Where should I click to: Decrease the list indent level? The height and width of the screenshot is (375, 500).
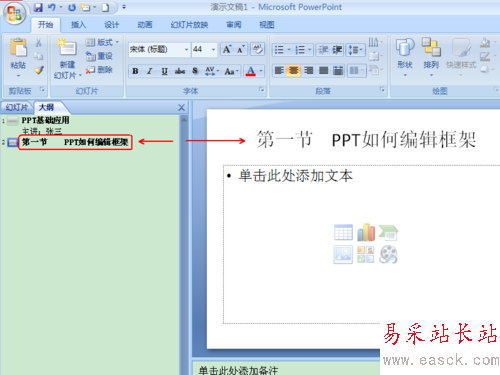pyautogui.click(x=323, y=50)
